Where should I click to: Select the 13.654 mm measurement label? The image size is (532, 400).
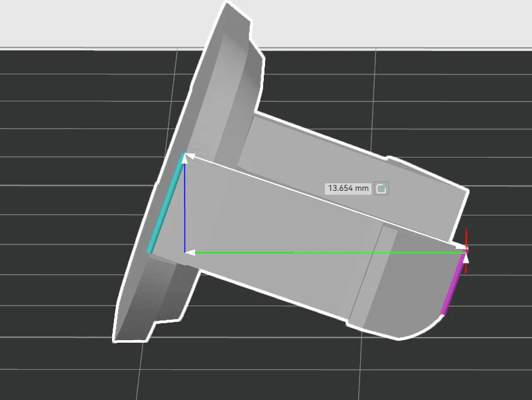click(x=348, y=188)
